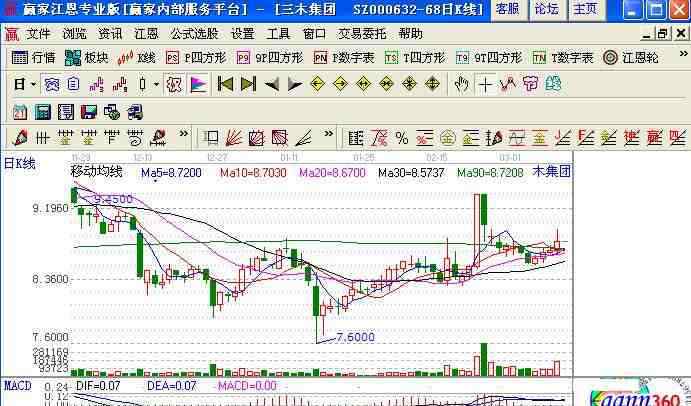Click the yellow diamond horizontal-expand icon
This screenshot has height=406, width=691.
pos(363,84)
